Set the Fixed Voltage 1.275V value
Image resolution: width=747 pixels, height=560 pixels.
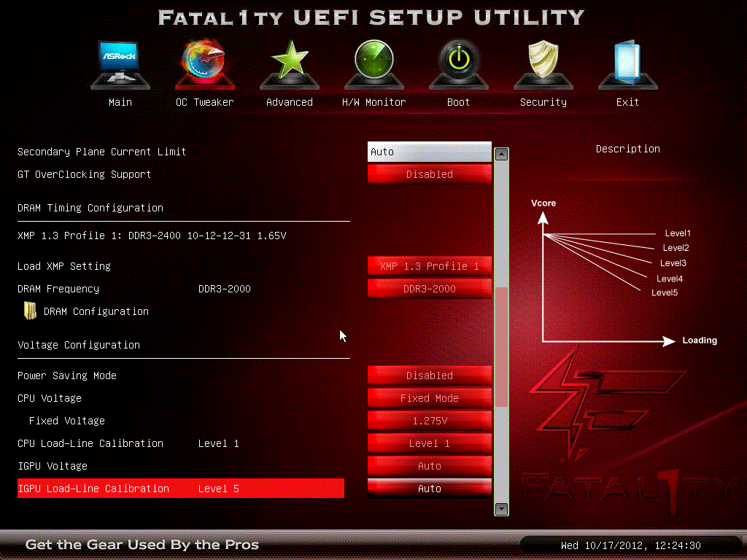[429, 421]
